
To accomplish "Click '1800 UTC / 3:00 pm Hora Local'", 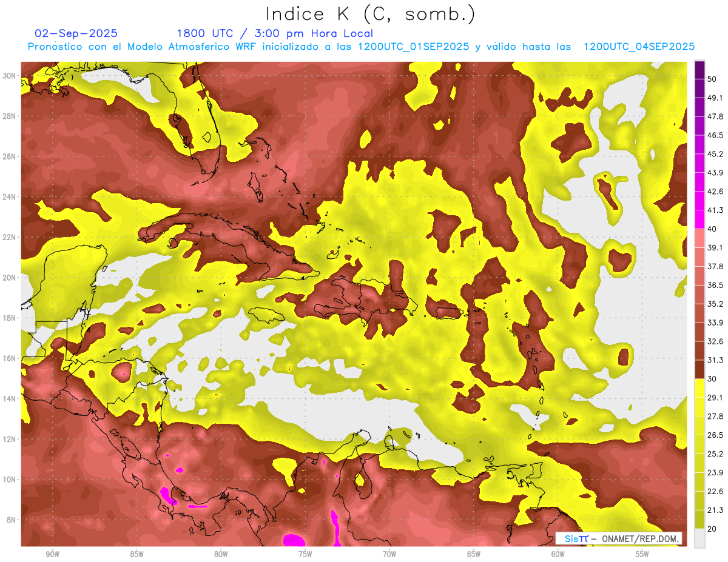I will pos(275,33).
